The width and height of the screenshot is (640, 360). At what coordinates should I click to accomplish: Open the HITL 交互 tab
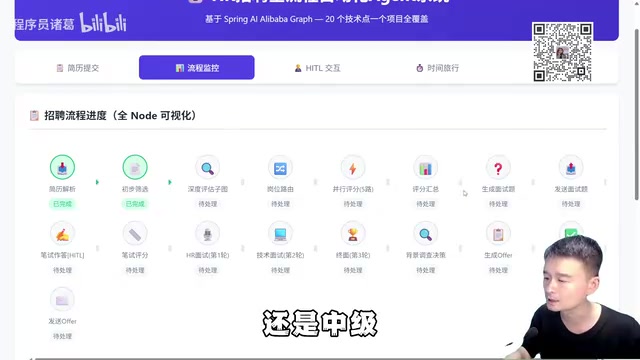click(x=317, y=68)
